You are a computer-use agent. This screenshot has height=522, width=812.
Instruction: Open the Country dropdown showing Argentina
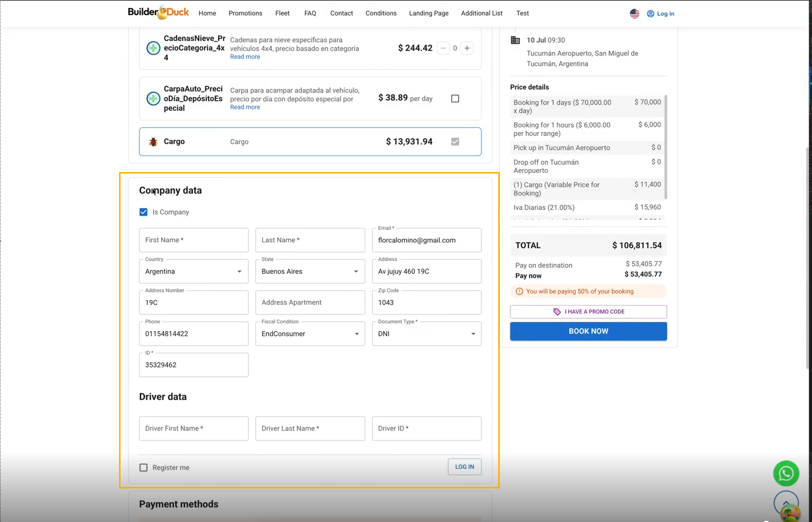194,272
